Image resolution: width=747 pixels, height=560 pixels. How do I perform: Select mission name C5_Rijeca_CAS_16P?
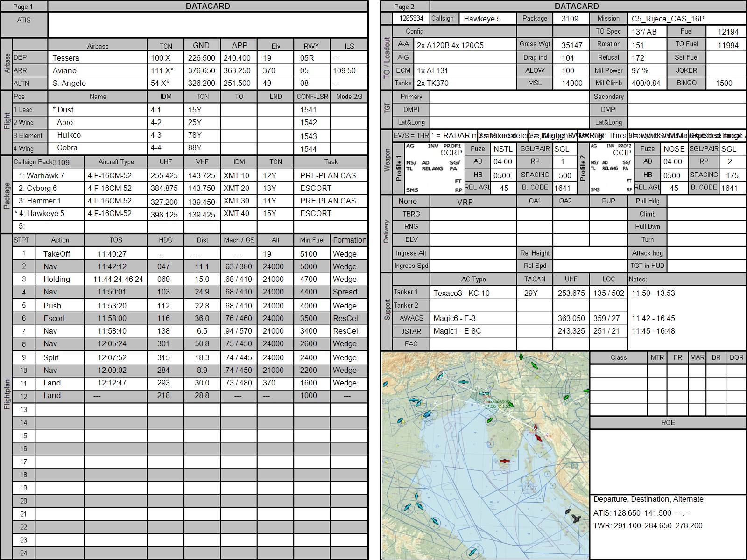coord(668,19)
